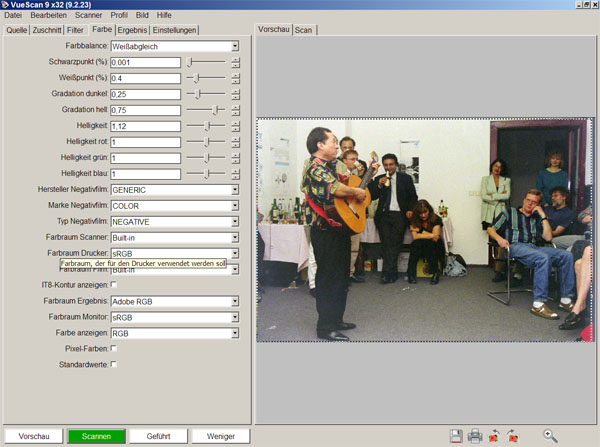
Task: Open the Farbraum Monitor dropdown
Action: click(235, 316)
